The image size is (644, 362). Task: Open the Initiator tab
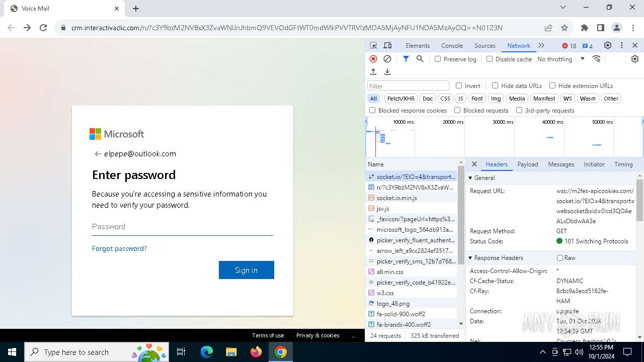coord(594,164)
